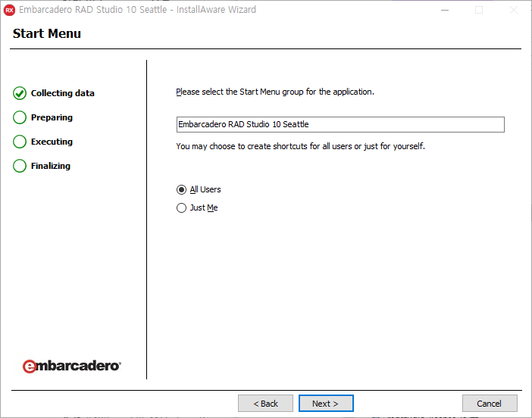Click the green checkmark beside Collecting data

click(x=20, y=93)
